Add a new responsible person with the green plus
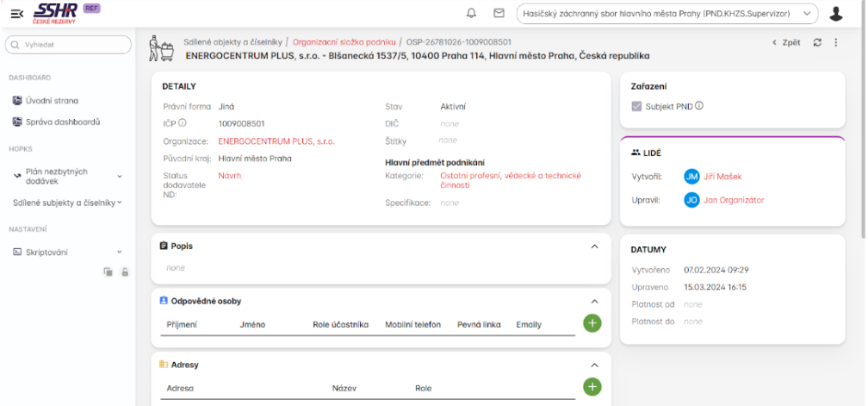Viewport: 868px width, 406px height. tap(592, 323)
